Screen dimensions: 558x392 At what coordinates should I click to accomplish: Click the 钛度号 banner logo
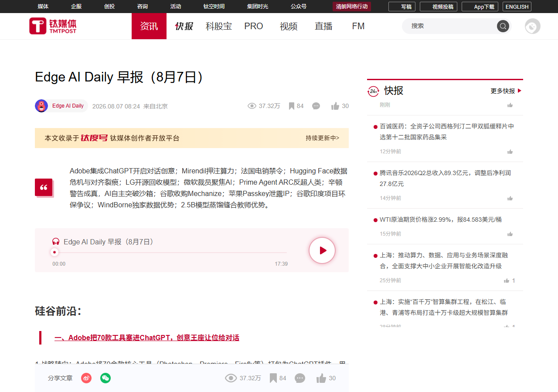click(x=94, y=138)
